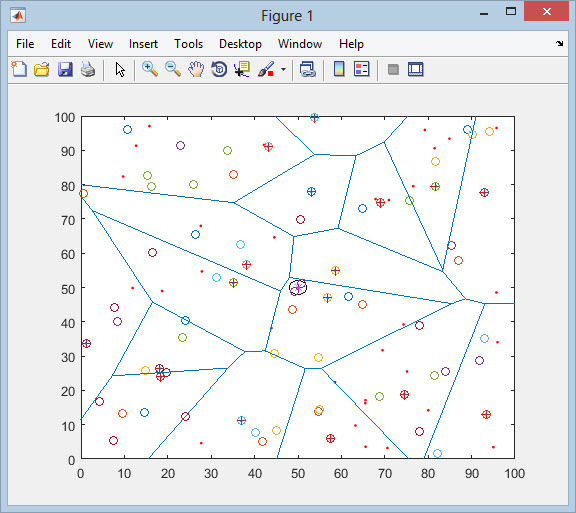Click the black circled marker in the plot
576x513 pixels.
tap(298, 287)
